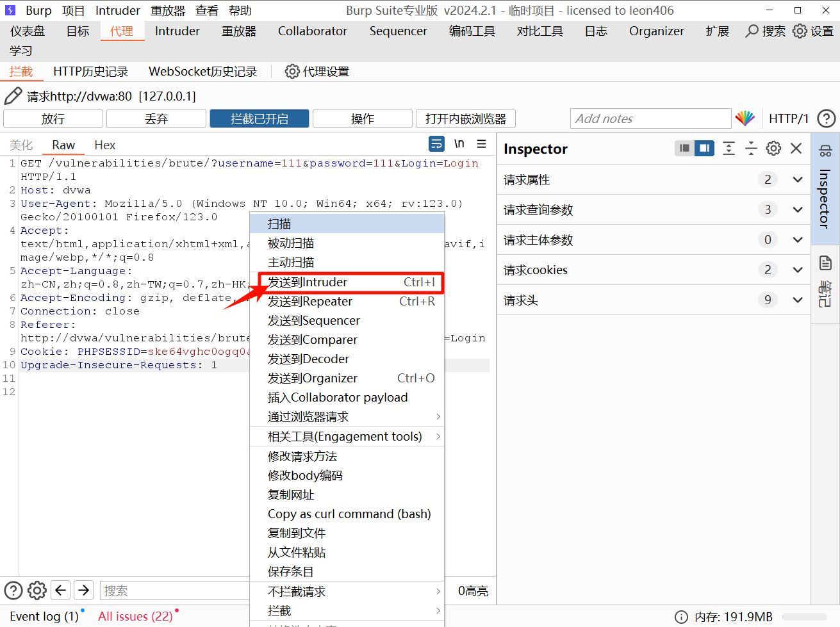
Task: Open the 帮助 menu in the menu bar
Action: (240, 10)
